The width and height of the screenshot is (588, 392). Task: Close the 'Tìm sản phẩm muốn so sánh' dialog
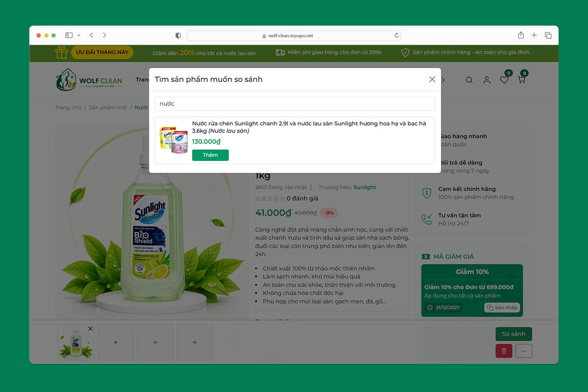(432, 79)
